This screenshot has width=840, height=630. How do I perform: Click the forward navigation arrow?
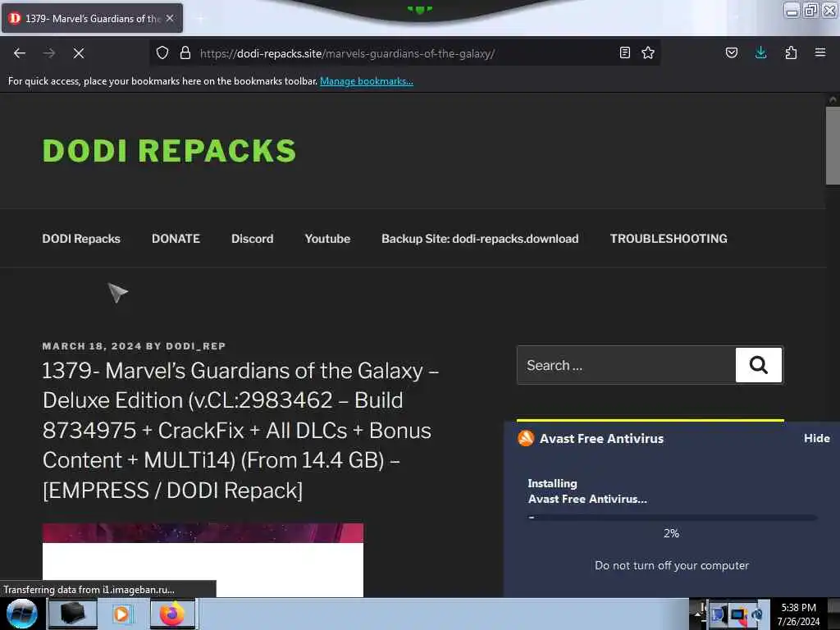coord(48,53)
